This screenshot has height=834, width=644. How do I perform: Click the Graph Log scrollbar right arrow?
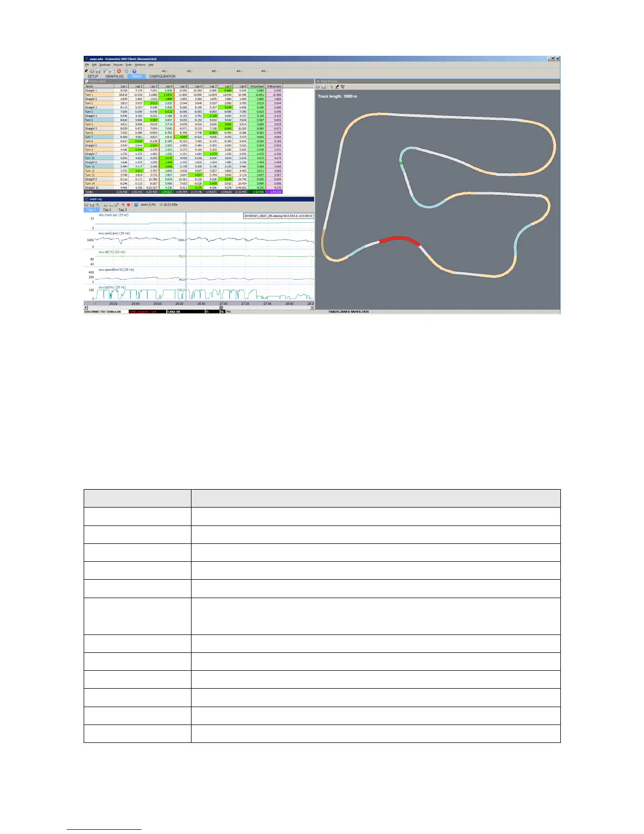point(313,307)
